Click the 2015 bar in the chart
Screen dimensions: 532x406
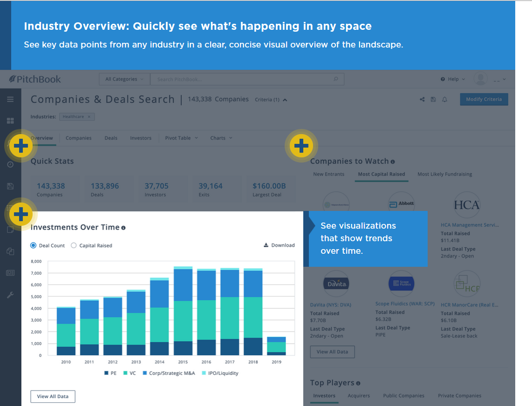(183, 311)
